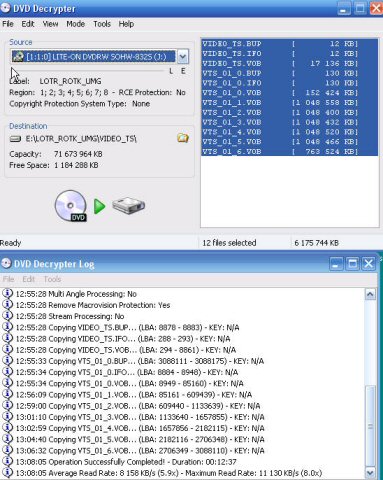Select VTS_01_2.VOB in the file list

pyautogui.click(x=289, y=112)
